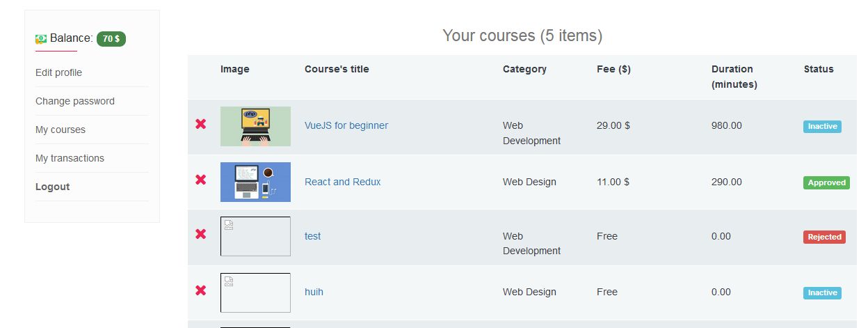Go to Change password
Viewport: 868px width, 328px height.
click(x=75, y=101)
